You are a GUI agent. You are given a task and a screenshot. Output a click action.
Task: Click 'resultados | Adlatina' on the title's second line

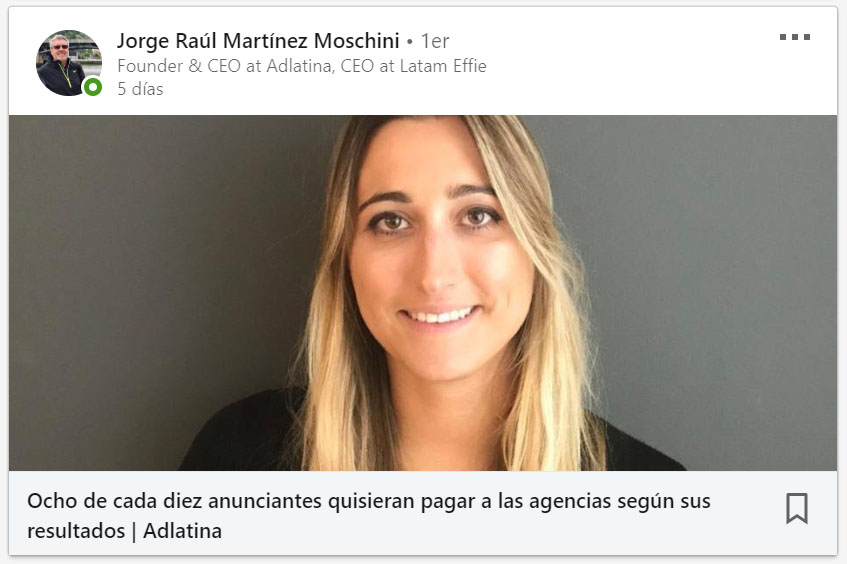click(x=124, y=531)
